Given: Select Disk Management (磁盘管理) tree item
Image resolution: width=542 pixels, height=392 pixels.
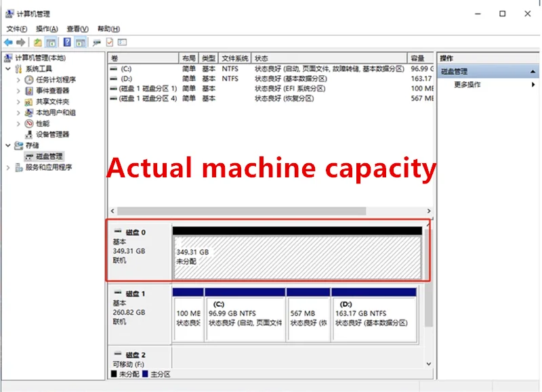Looking at the screenshot, I should [49, 156].
